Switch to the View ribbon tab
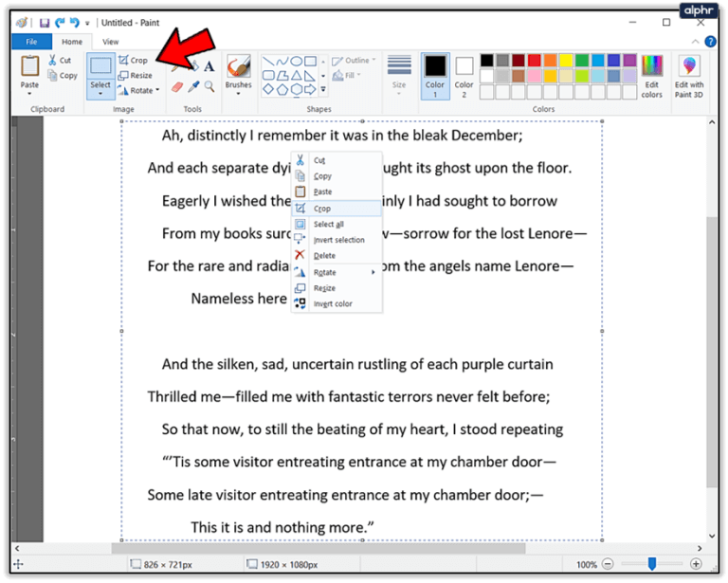The height and width of the screenshot is (583, 728). (x=110, y=42)
